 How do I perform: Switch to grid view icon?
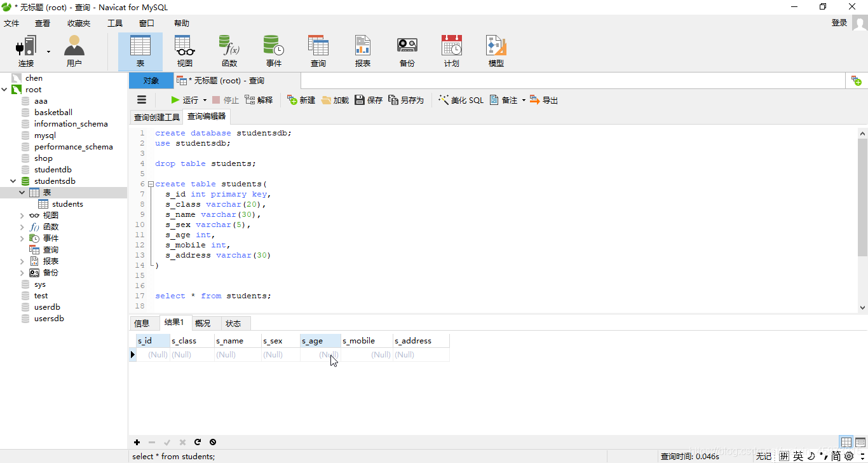point(846,442)
